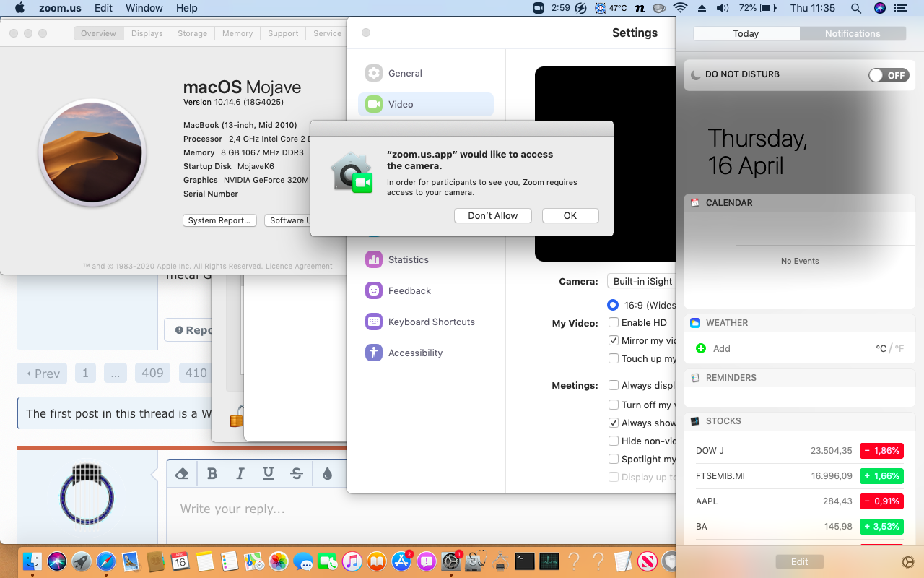
Task: Uncheck the Always show checkbox under Meetings
Action: tap(614, 423)
